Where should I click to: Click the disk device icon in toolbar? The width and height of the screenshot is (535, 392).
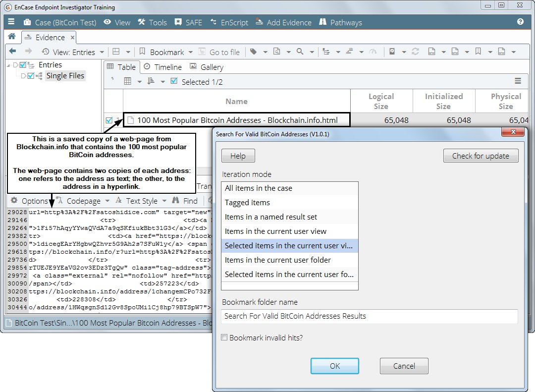coord(392,52)
